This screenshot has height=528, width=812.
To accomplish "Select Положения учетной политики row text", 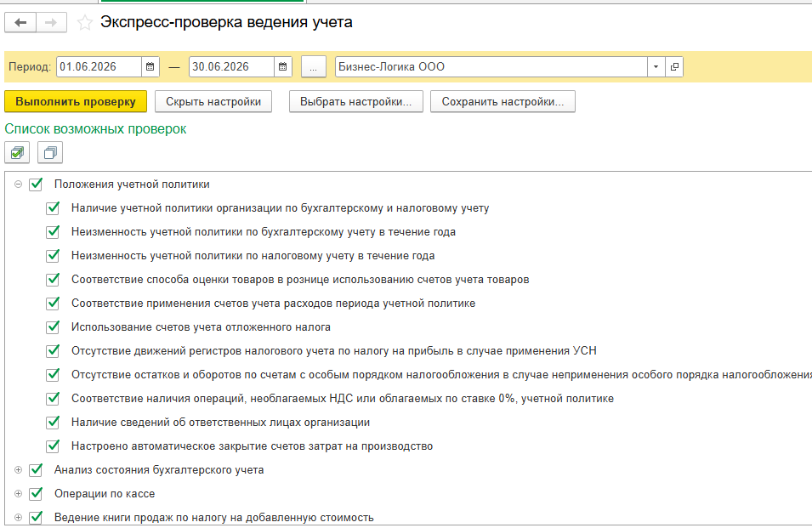I will click(132, 185).
